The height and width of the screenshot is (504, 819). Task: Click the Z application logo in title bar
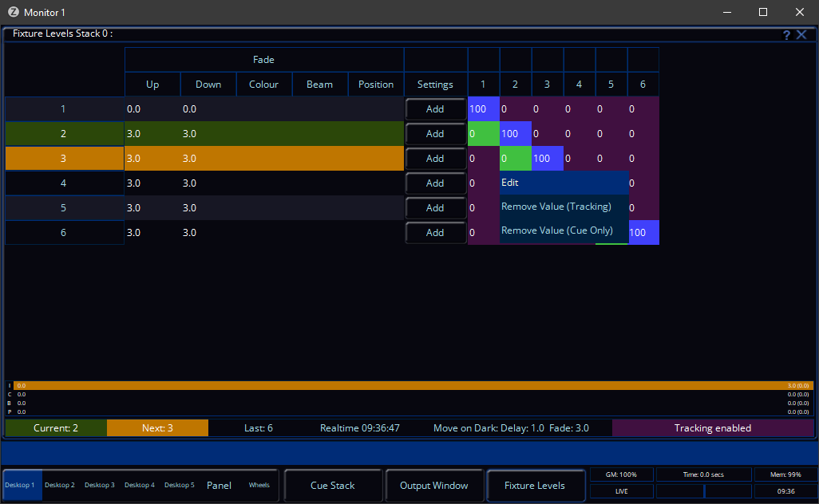tap(13, 13)
